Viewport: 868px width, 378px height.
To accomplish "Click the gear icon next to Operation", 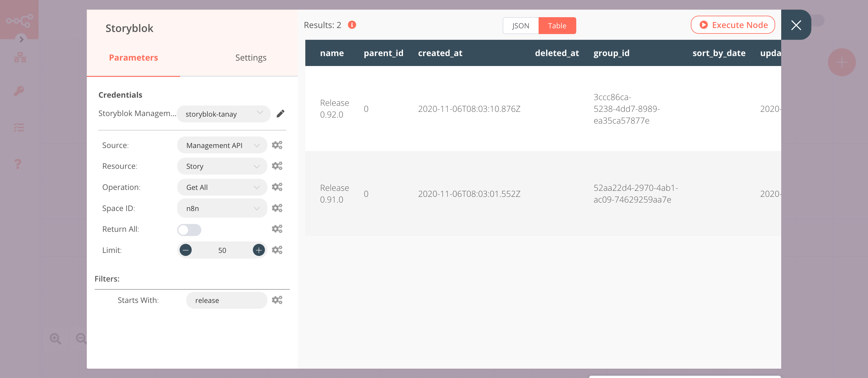I will [277, 187].
